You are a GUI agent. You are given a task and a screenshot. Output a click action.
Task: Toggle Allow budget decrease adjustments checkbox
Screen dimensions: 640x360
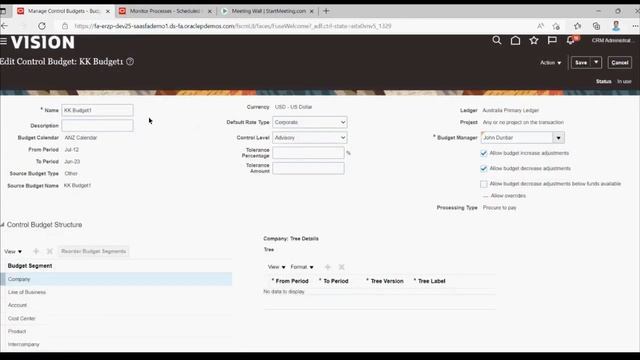[484, 169]
